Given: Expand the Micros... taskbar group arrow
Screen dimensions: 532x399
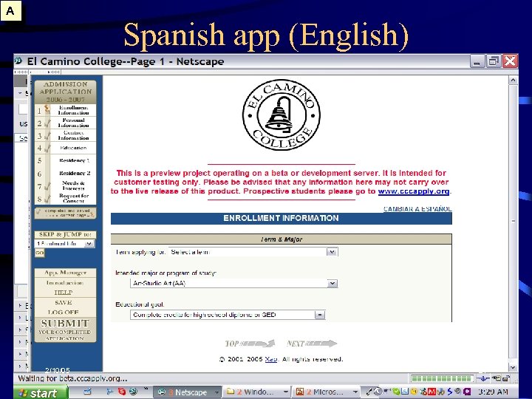Looking at the screenshot, I should point(355,392).
